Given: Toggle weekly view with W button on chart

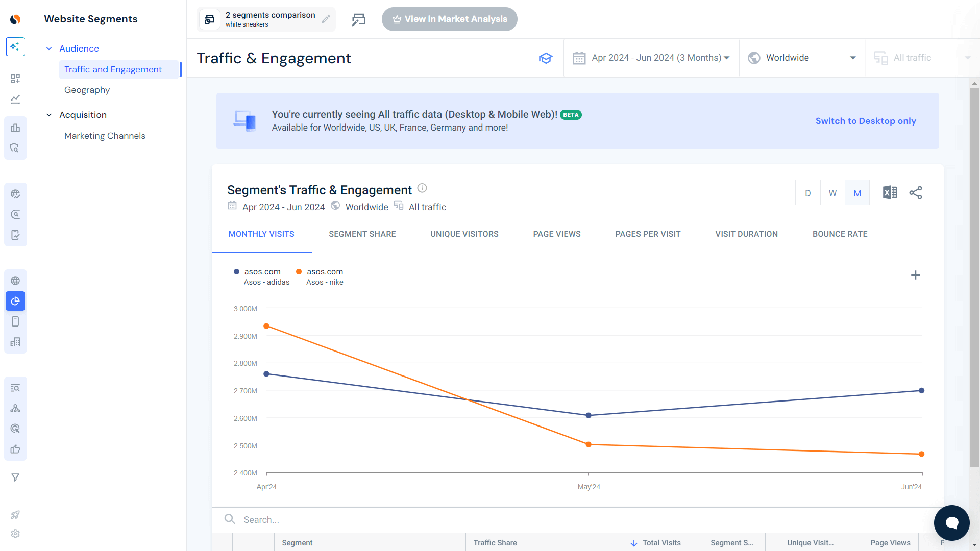Looking at the screenshot, I should [x=832, y=193].
